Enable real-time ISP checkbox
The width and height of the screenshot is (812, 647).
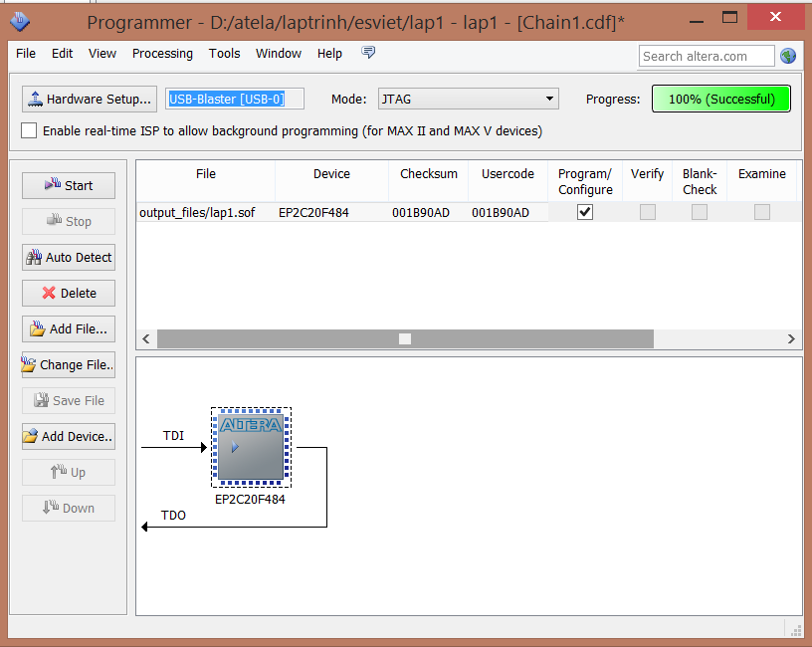[29, 130]
